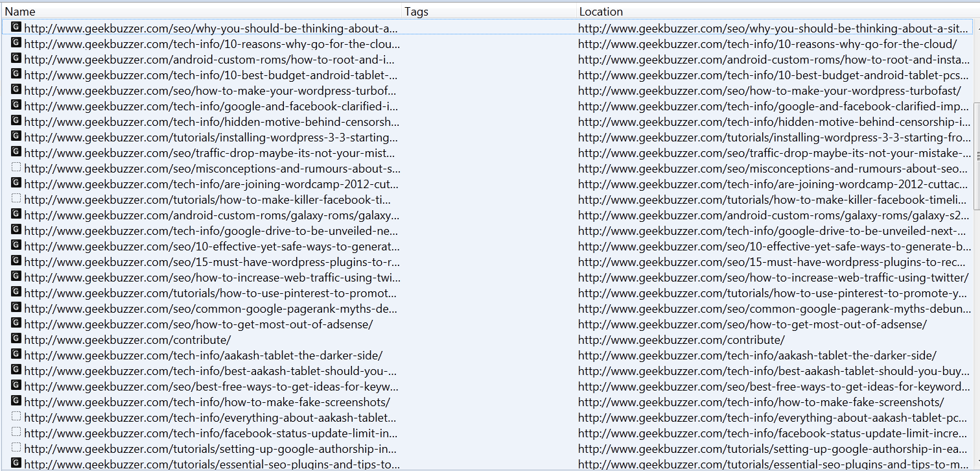The width and height of the screenshot is (980, 471).
Task: Click the favicon of the how-to-increase-web-traffic-using-twi row
Action: point(16,276)
